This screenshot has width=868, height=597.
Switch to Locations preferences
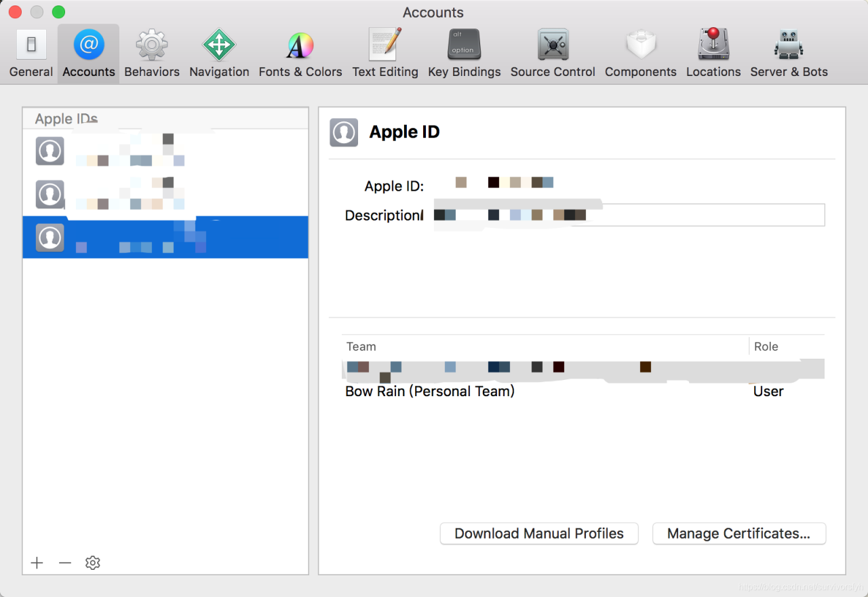[713, 54]
